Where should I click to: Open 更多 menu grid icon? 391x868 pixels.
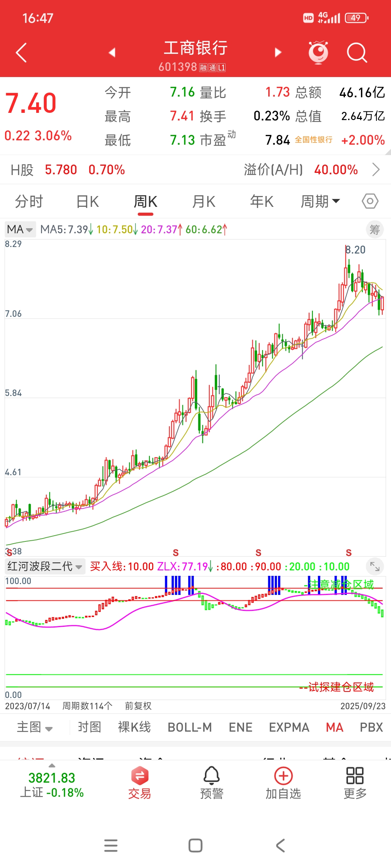tap(355, 783)
